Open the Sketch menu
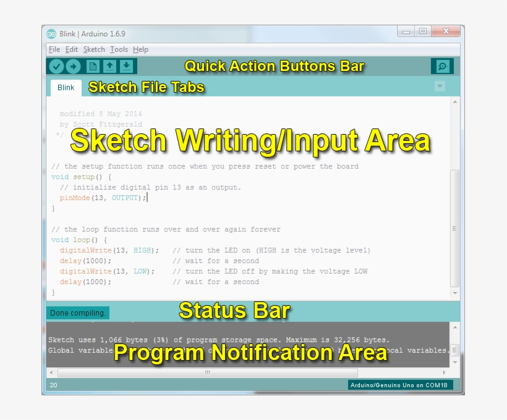Viewport: 507px width, 420px height. point(95,49)
